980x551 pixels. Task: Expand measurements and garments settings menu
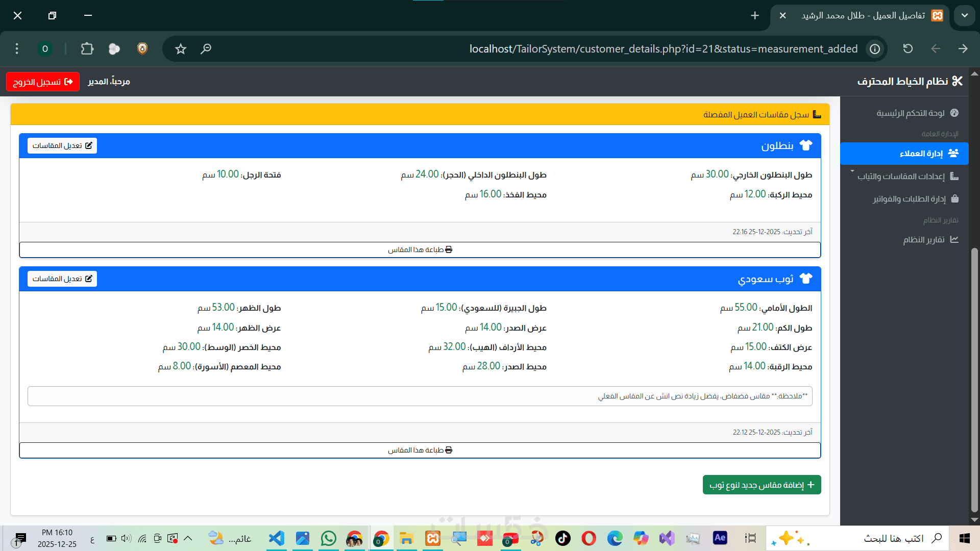pos(903,177)
